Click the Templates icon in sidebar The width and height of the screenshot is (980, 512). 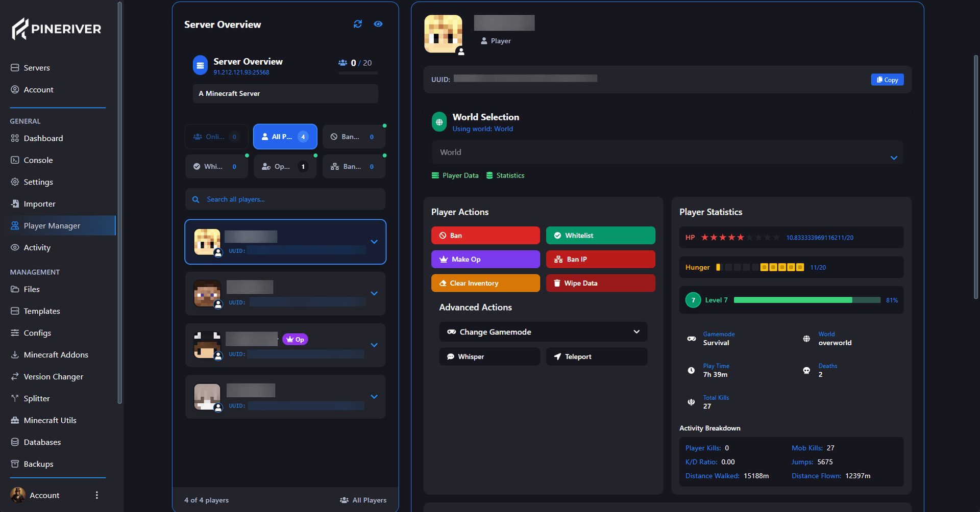pos(15,311)
